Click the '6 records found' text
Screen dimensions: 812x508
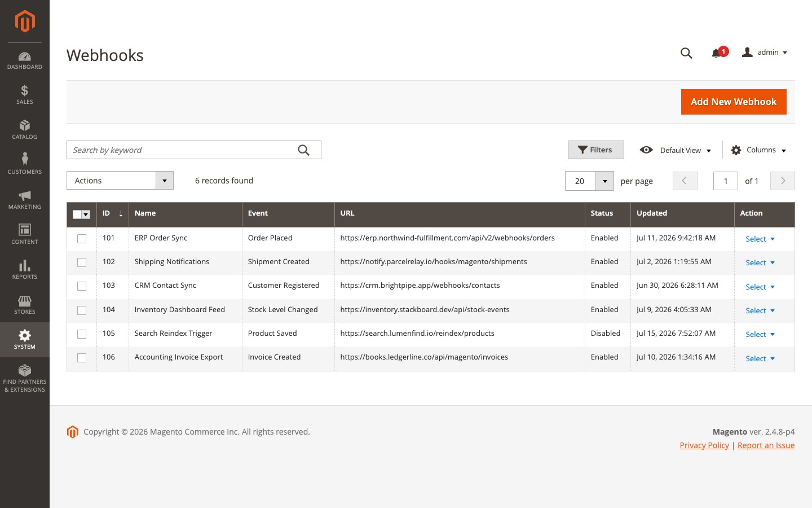[x=224, y=181]
